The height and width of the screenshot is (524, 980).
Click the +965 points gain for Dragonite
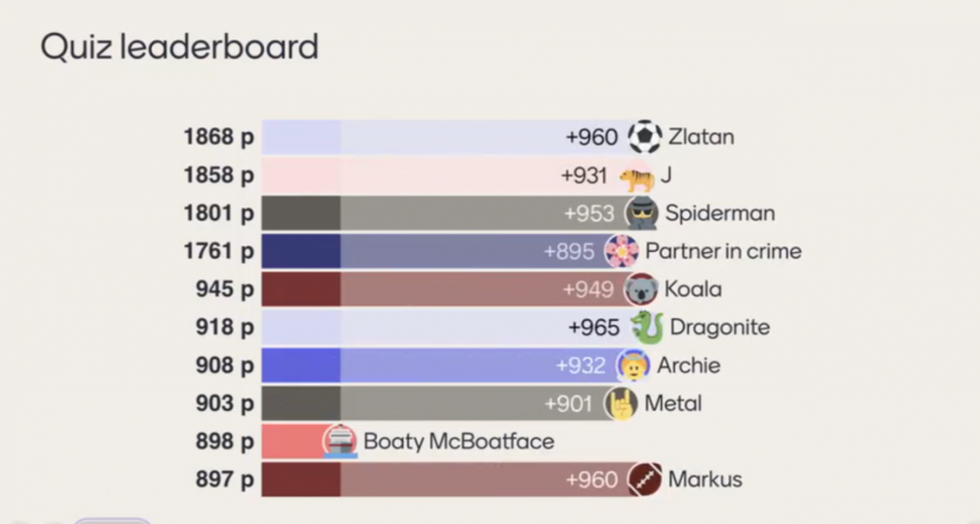(593, 327)
